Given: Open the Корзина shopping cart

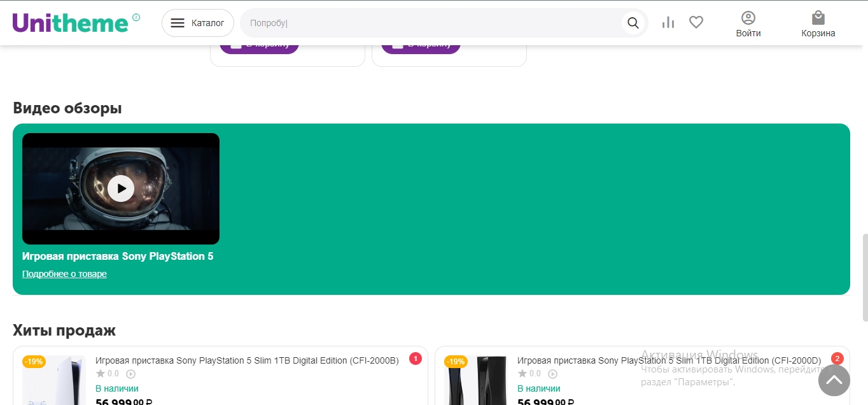Looking at the screenshot, I should tap(818, 24).
